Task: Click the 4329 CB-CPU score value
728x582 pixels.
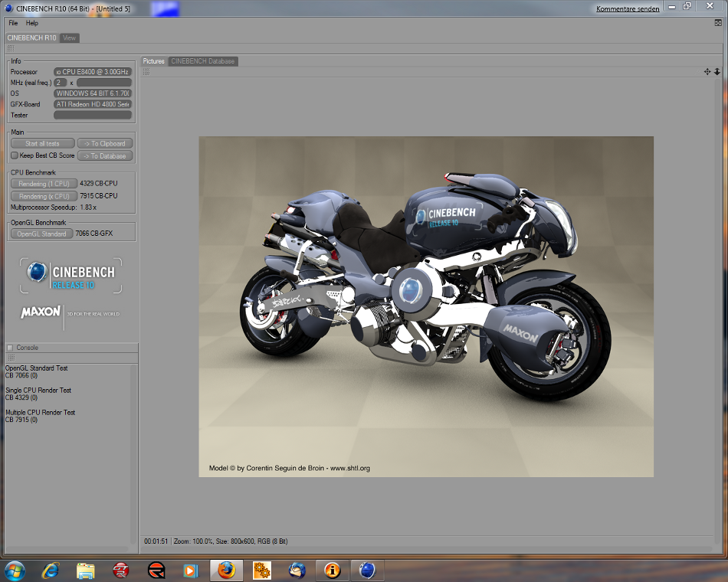Action: tap(98, 183)
